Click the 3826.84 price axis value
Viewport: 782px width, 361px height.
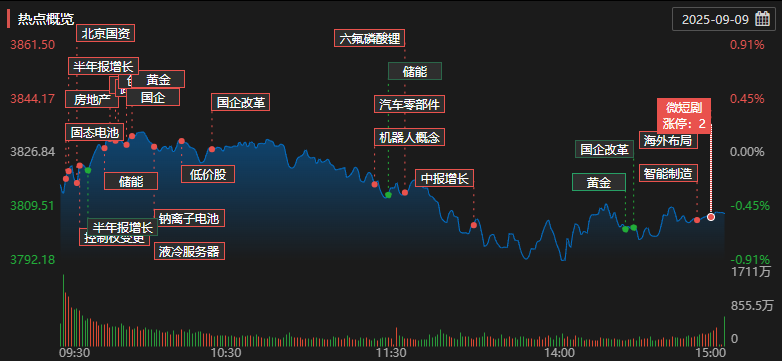[32, 152]
